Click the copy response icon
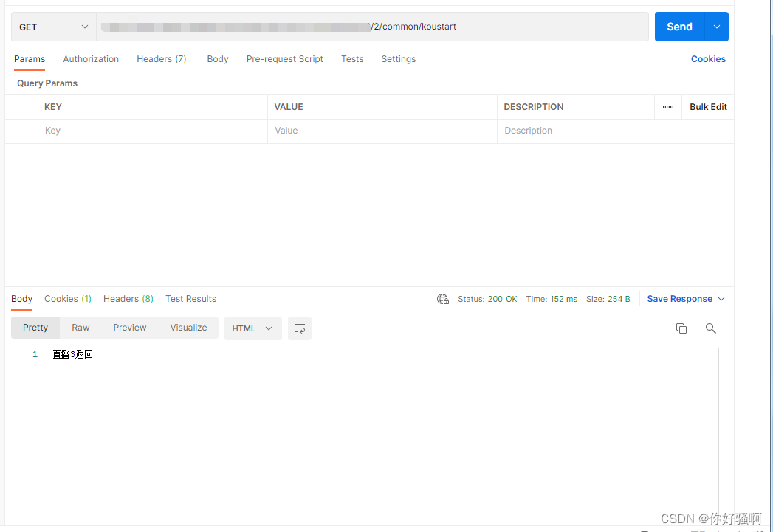Viewport: 773px width, 532px height. [x=681, y=328]
